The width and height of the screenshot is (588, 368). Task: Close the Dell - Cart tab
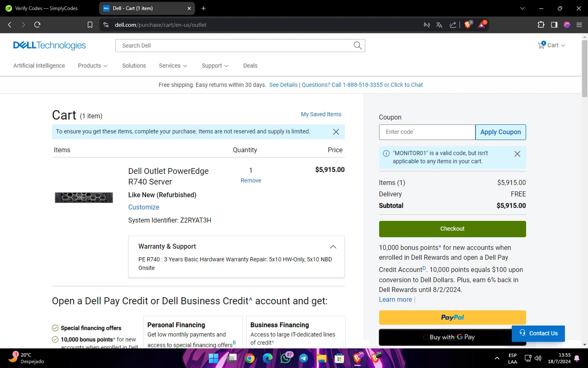coord(189,8)
